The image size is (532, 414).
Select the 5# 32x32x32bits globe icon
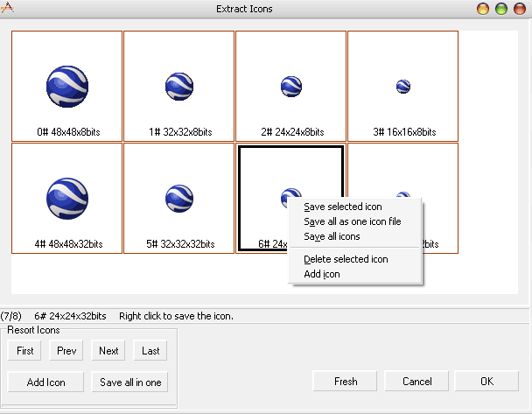coord(178,198)
